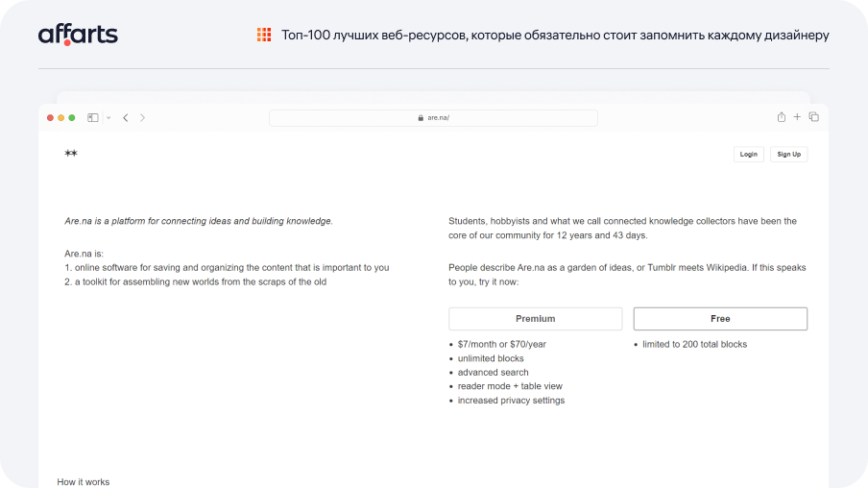
Task: Click the green fullscreen dot
Action: 71,117
